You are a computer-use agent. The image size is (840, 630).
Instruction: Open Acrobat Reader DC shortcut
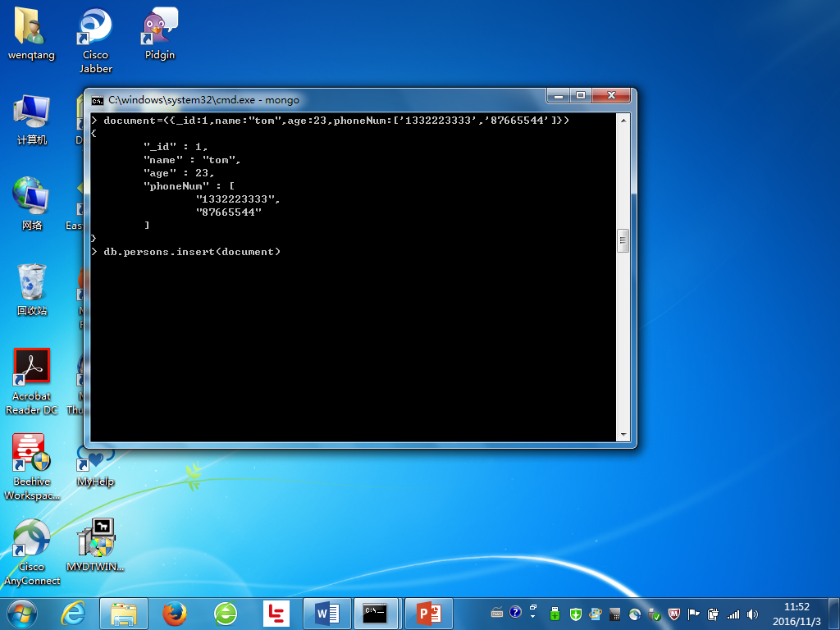[32, 381]
